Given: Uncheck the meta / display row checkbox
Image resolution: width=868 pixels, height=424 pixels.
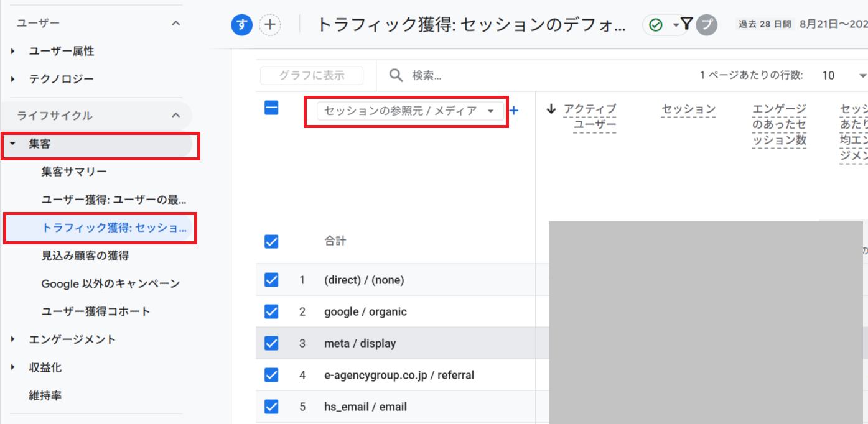Looking at the screenshot, I should click(x=271, y=343).
